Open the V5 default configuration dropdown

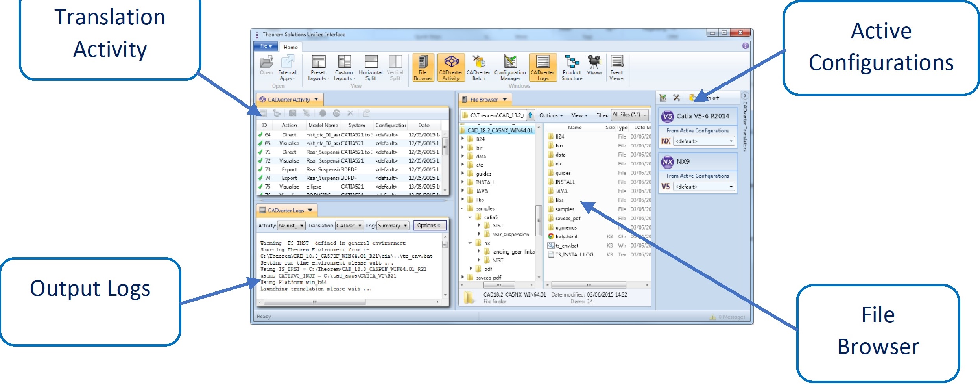click(x=704, y=187)
